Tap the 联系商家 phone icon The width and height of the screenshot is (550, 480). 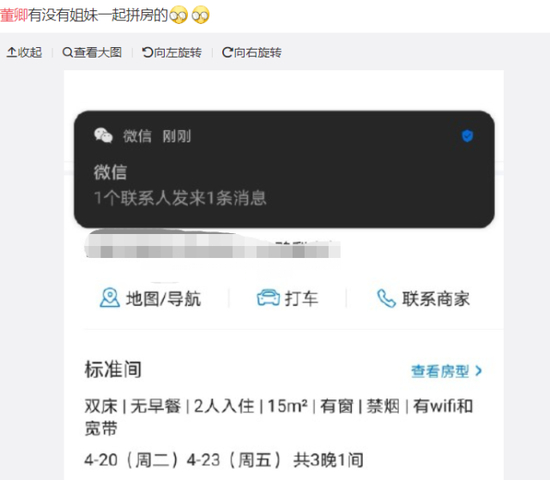coord(386,299)
